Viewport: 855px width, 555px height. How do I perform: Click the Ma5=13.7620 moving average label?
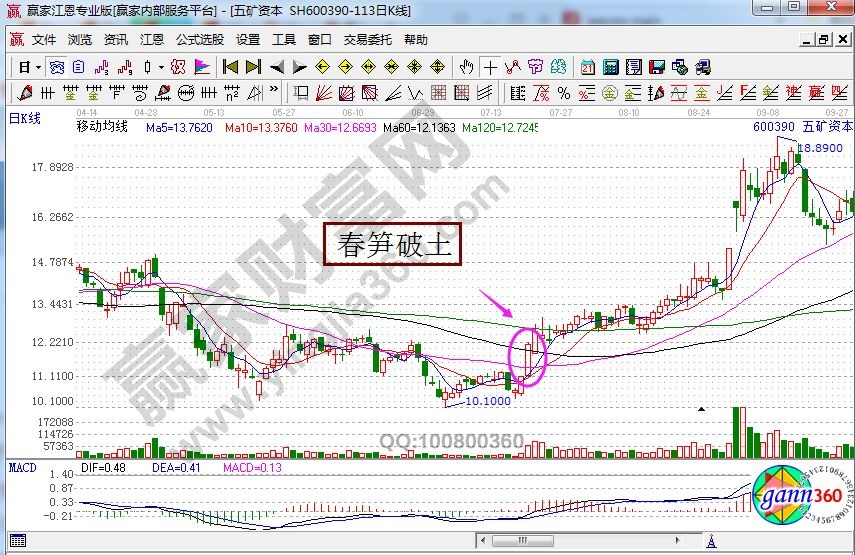(x=179, y=128)
